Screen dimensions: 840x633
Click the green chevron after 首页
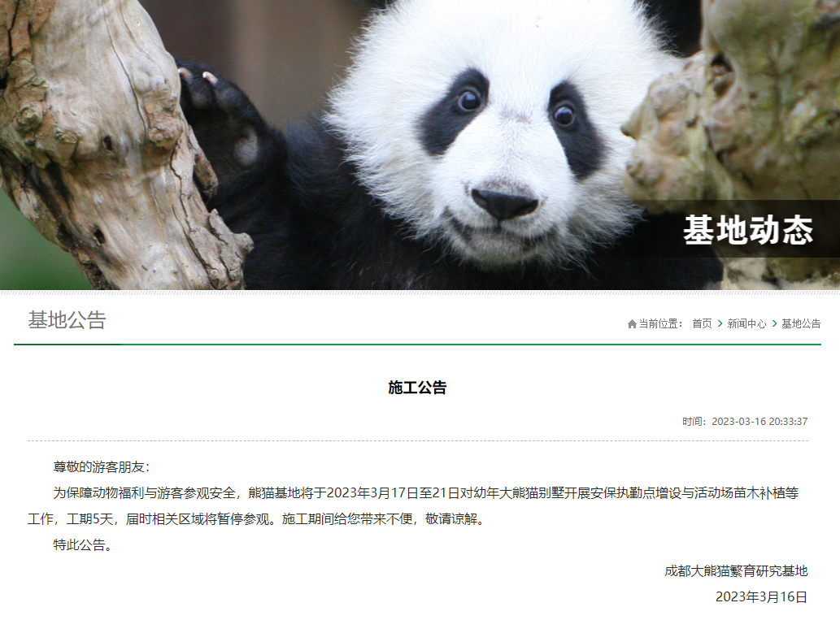tap(720, 323)
